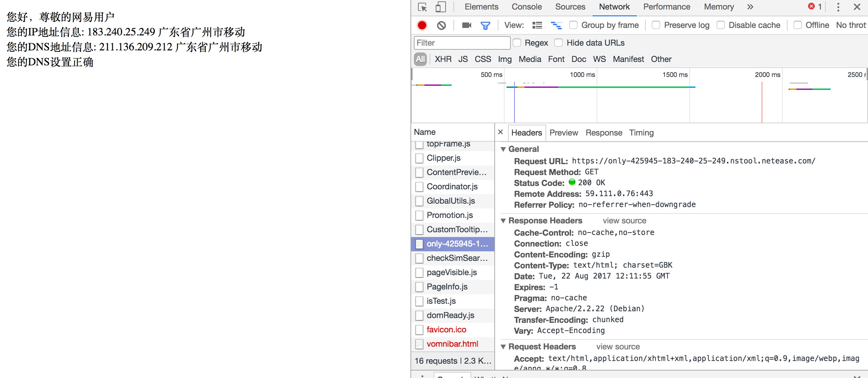Screen dimensions: 868x378
Task: Open DevTools customize menu (three dots)
Action: click(x=838, y=7)
